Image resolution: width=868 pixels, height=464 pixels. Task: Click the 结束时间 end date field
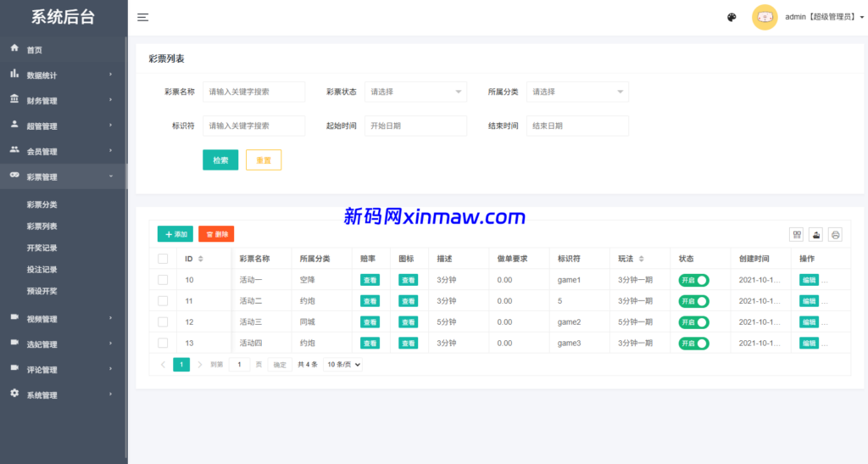tap(577, 126)
